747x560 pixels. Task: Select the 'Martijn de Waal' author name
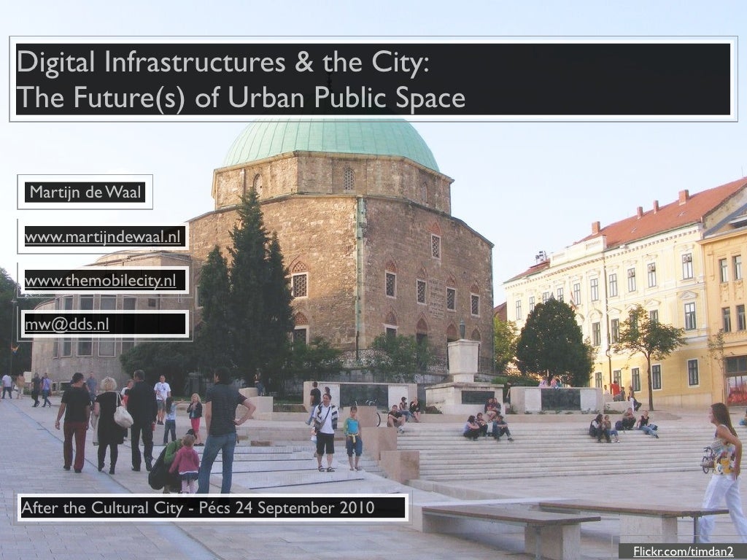click(x=85, y=192)
